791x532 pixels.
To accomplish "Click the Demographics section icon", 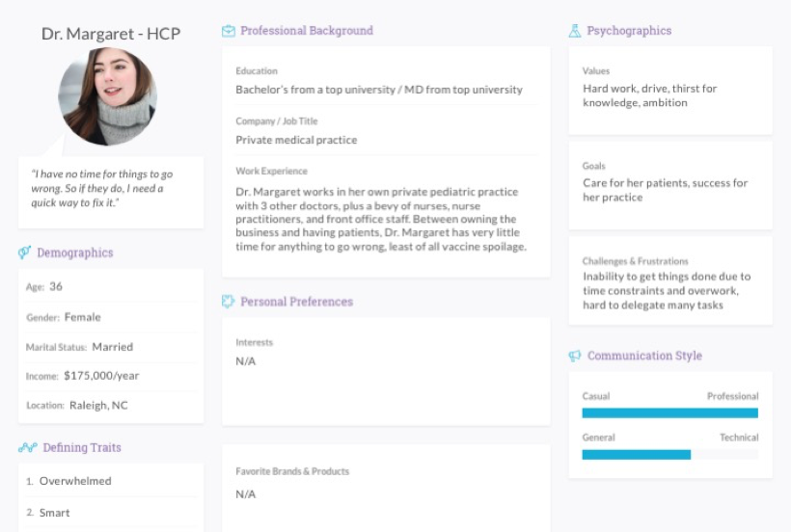I will click(25, 253).
